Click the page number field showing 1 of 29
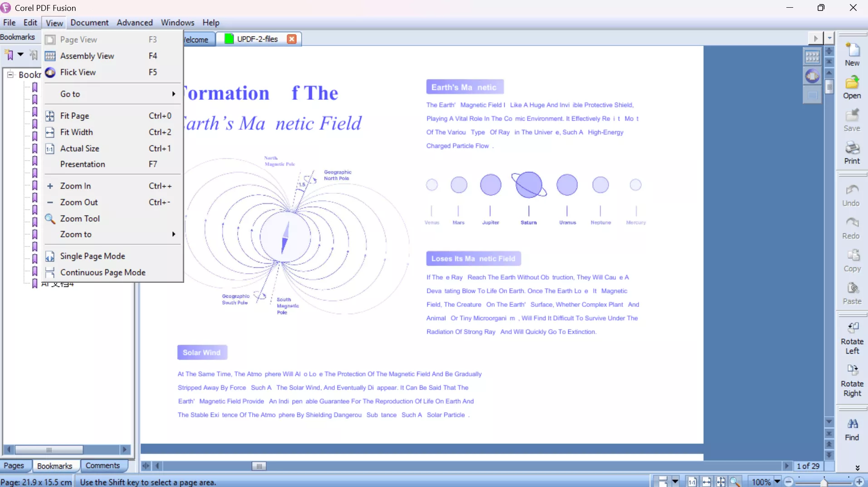 point(808,466)
